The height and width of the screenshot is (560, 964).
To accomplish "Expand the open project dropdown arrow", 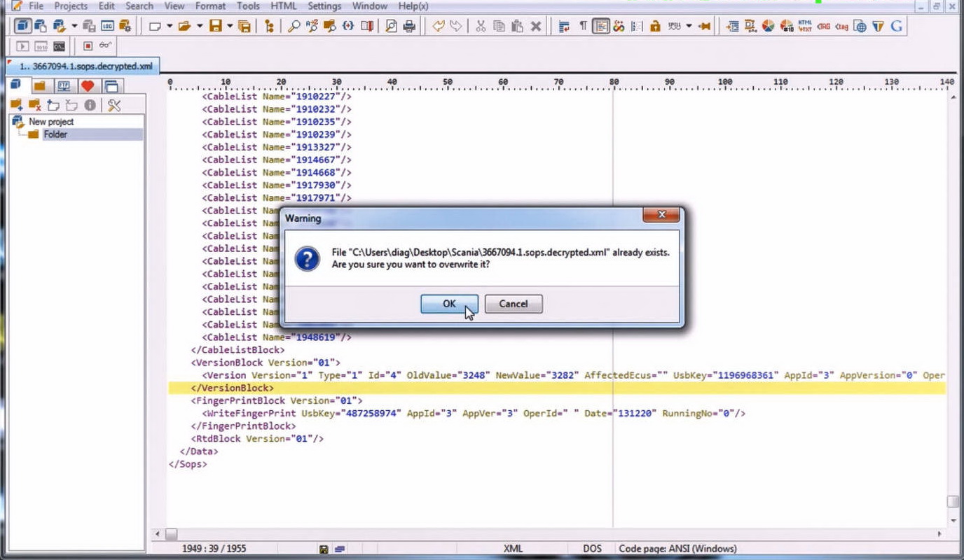I will point(74,27).
